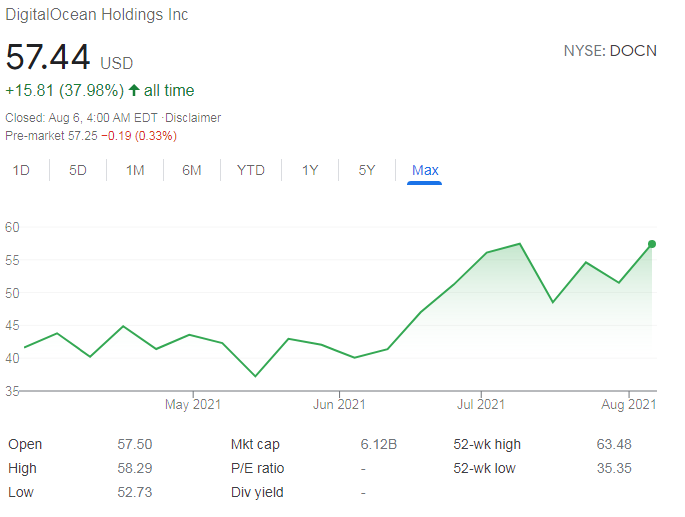Viewport: 685px width, 517px height.
Task: Click the green all-time up arrow
Action: (134, 90)
